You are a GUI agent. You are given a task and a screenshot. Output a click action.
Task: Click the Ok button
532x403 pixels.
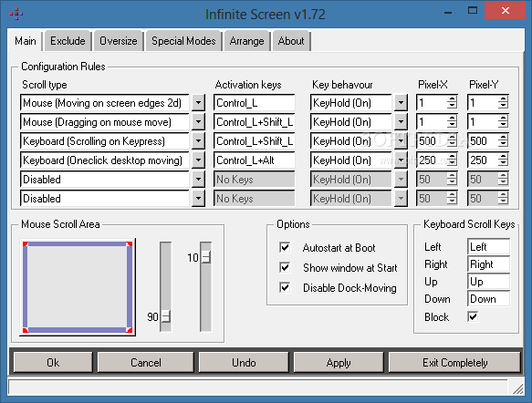click(53, 362)
